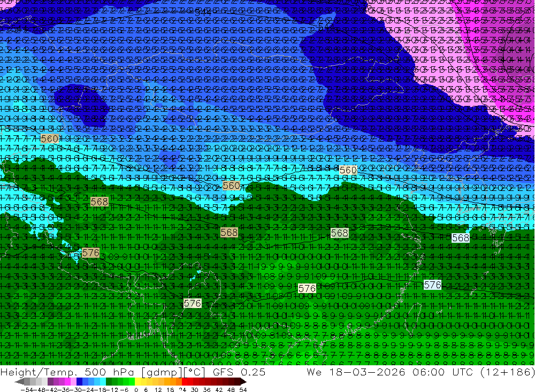Click the gray left arrow of the color bar
This screenshot has height=392, width=535.
pyautogui.click(x=19, y=382)
